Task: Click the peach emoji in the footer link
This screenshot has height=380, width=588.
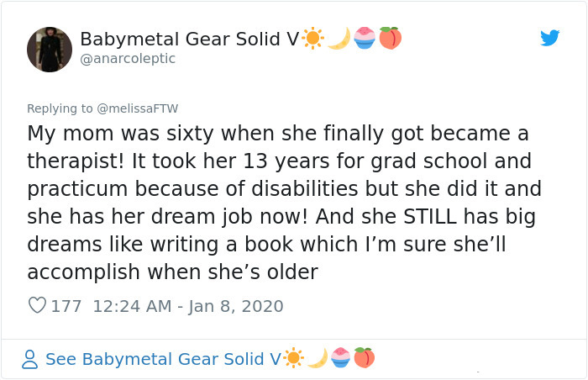Action: (364, 358)
